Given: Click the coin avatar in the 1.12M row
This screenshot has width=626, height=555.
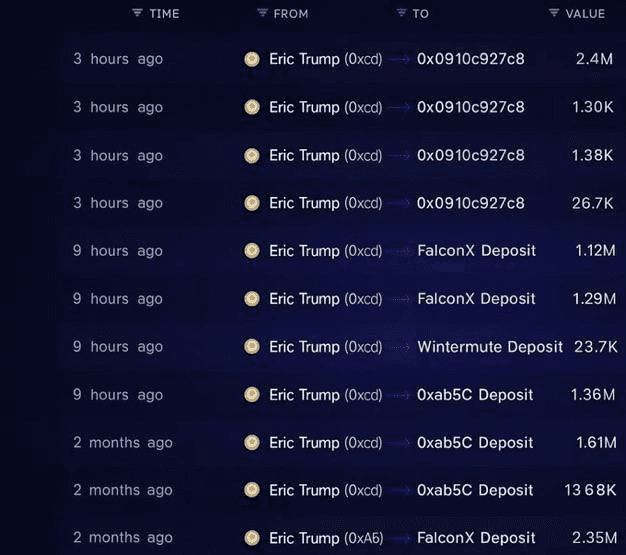Looking at the screenshot, I should 252,251.
